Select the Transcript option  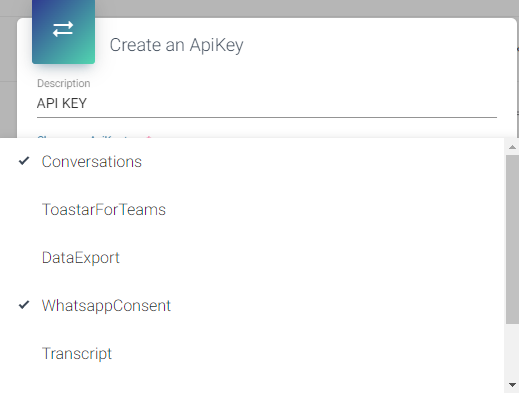[x=253, y=354]
